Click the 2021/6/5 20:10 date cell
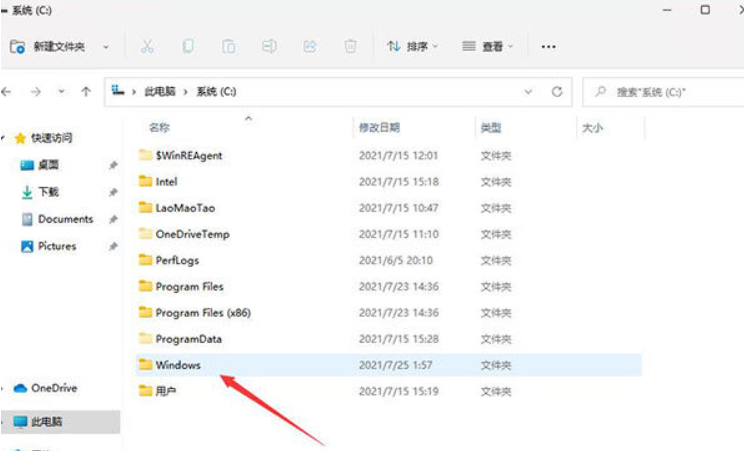 coord(396,260)
